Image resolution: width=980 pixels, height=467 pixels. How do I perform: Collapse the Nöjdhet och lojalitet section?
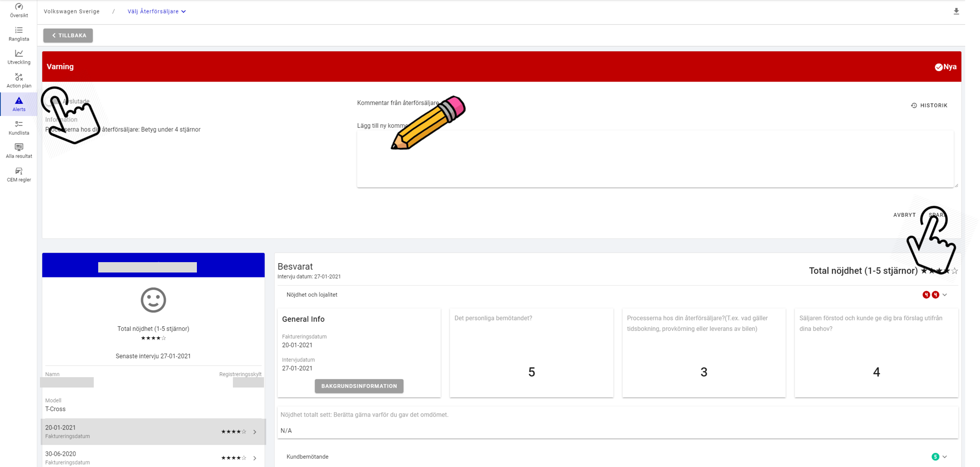click(x=944, y=295)
